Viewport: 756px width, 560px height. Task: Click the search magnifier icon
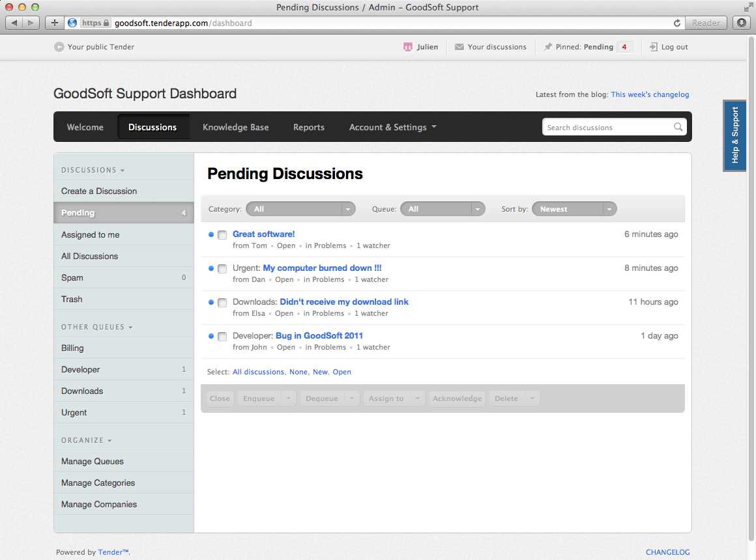[x=678, y=127]
